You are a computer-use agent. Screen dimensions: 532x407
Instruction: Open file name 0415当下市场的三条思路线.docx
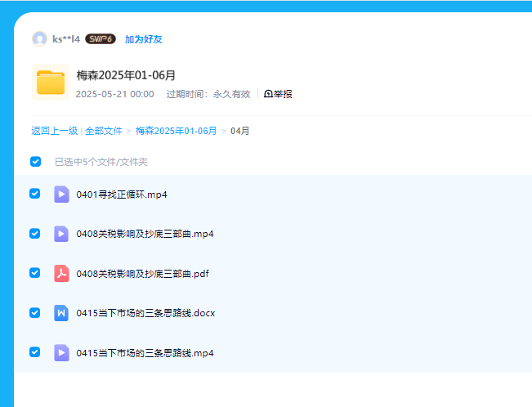(x=145, y=313)
